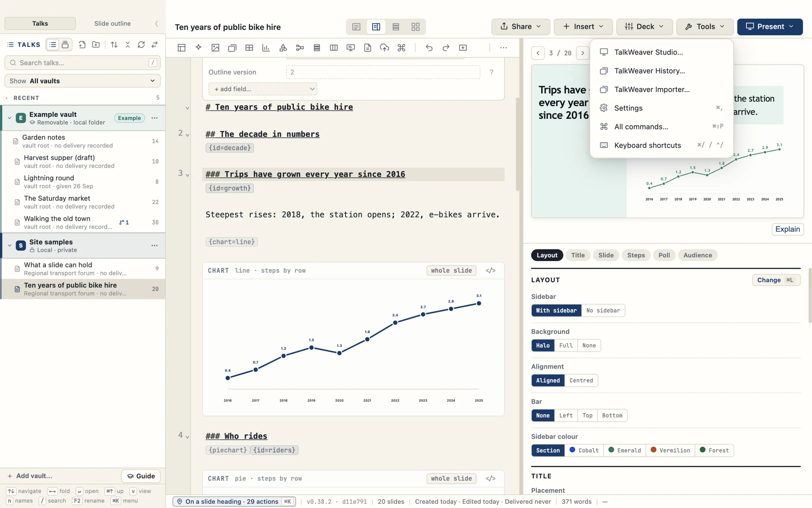Open the Show All vaults dropdown
The image size is (812, 508).
[x=83, y=81]
